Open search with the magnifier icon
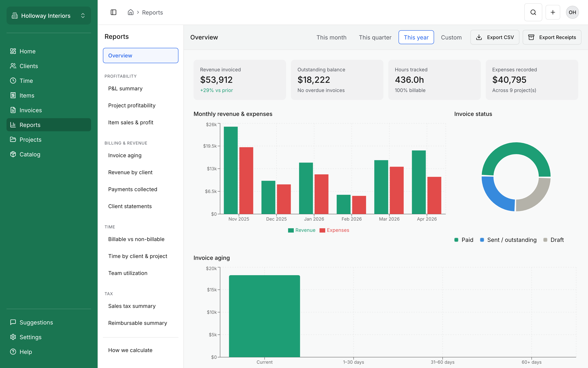 [x=533, y=12]
